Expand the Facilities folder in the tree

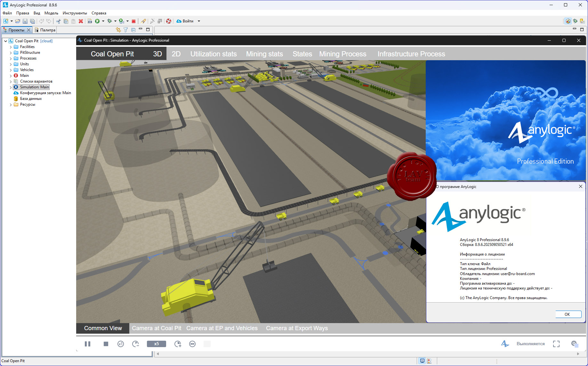(x=11, y=47)
